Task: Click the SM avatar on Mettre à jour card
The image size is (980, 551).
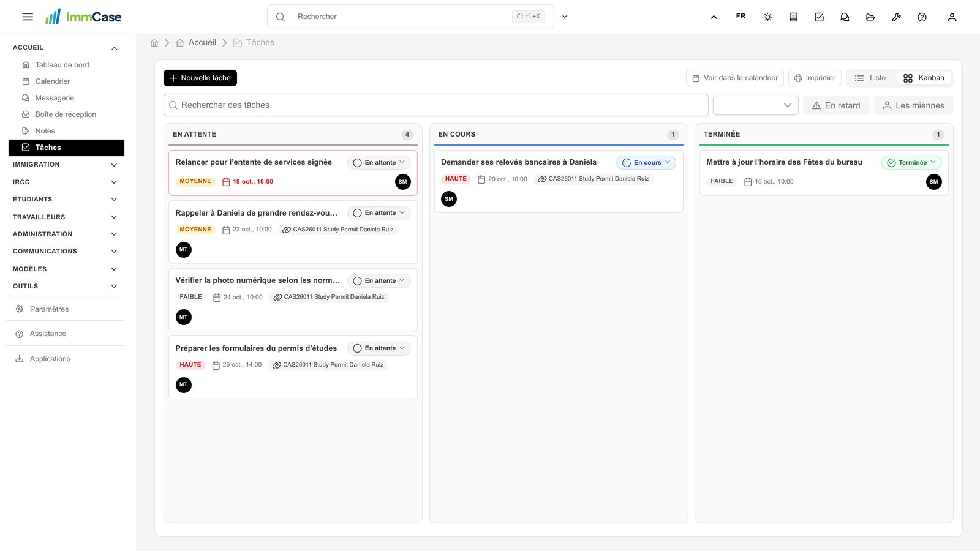Action: [933, 182]
